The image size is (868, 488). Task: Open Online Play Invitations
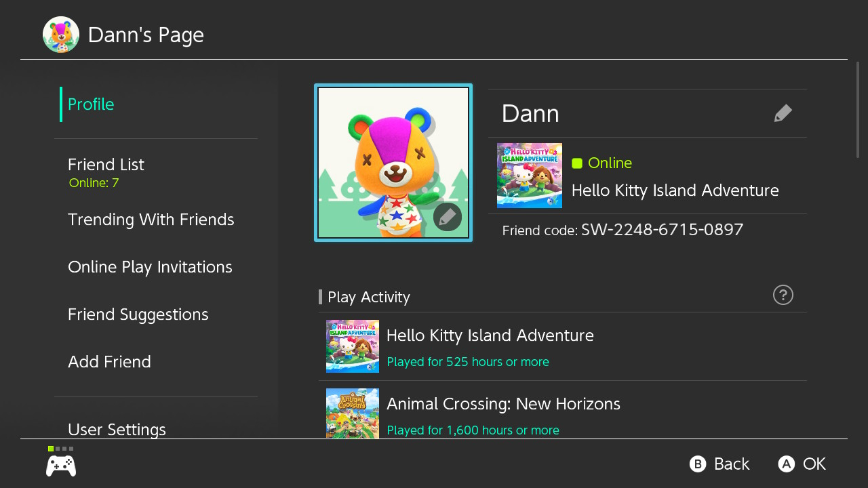coord(150,267)
